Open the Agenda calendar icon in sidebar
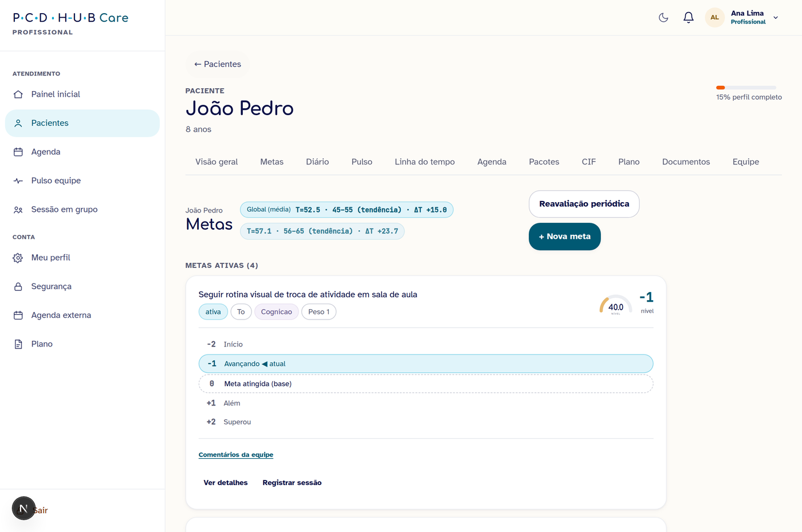The width and height of the screenshot is (802, 532). coord(18,152)
